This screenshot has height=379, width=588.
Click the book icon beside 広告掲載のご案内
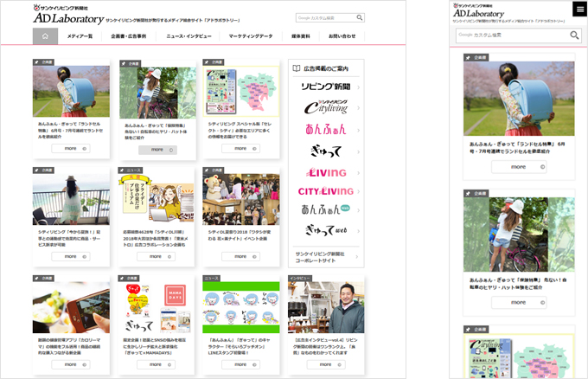pos(297,68)
